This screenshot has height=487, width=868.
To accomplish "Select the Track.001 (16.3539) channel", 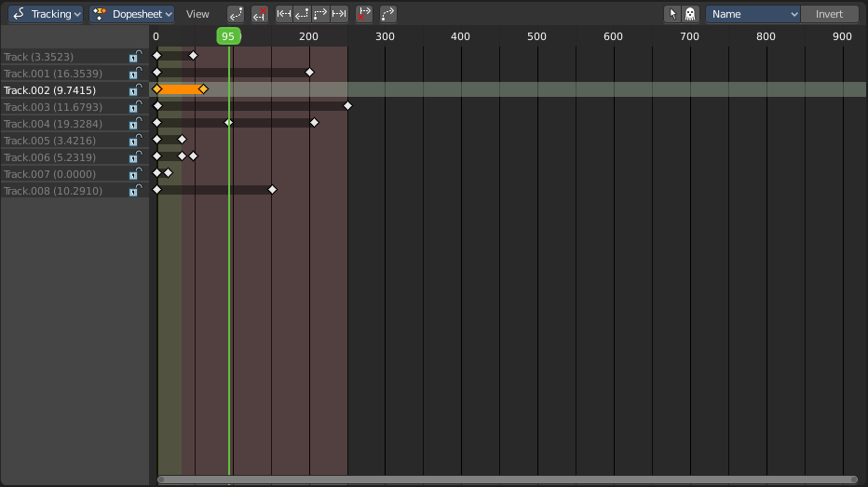I will [x=53, y=73].
